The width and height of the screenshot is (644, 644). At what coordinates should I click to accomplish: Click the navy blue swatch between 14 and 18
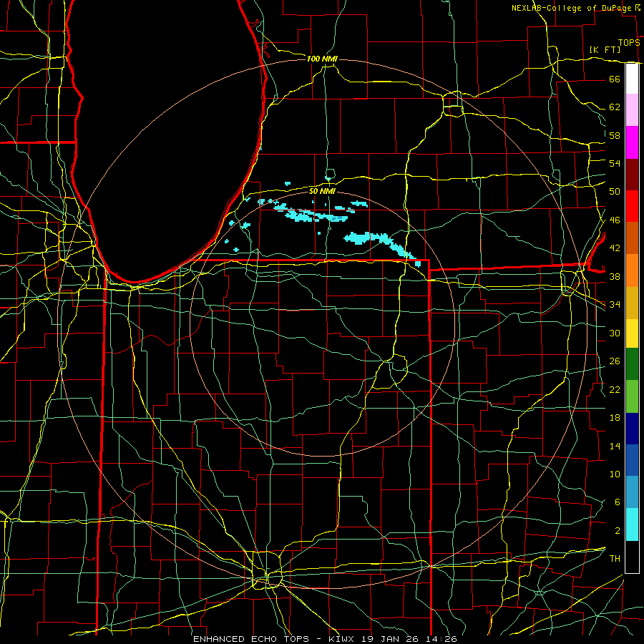tap(632, 429)
